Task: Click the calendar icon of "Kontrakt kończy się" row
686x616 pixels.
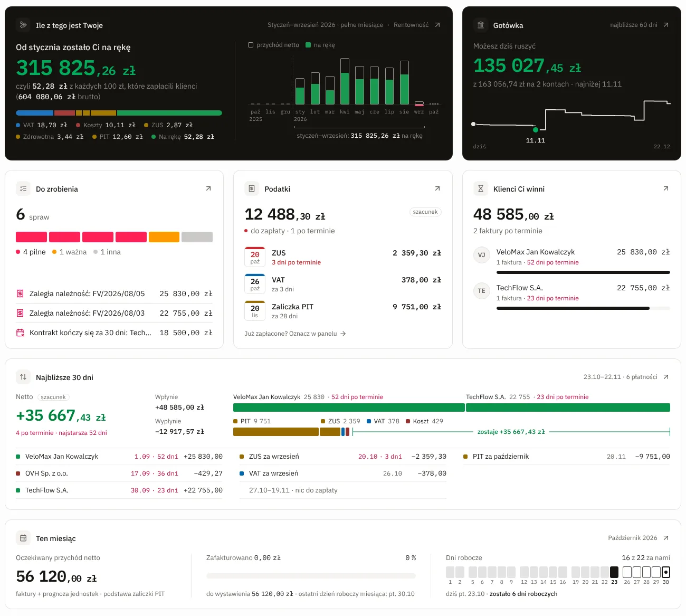Action: [x=20, y=333]
